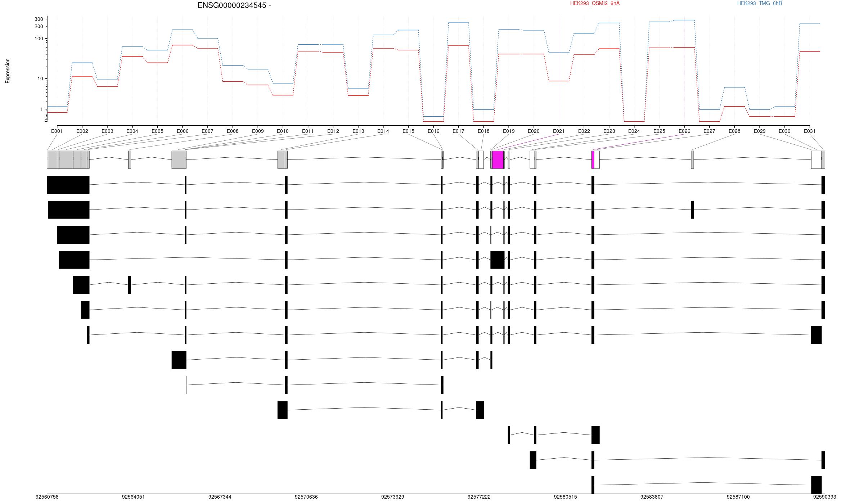
Task: Select exon label E027
Action: click(709, 131)
